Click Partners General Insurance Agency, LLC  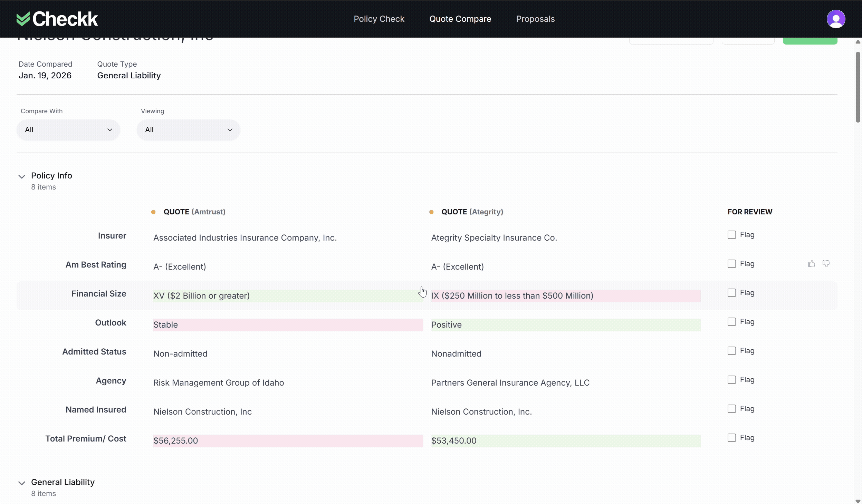coord(510,383)
